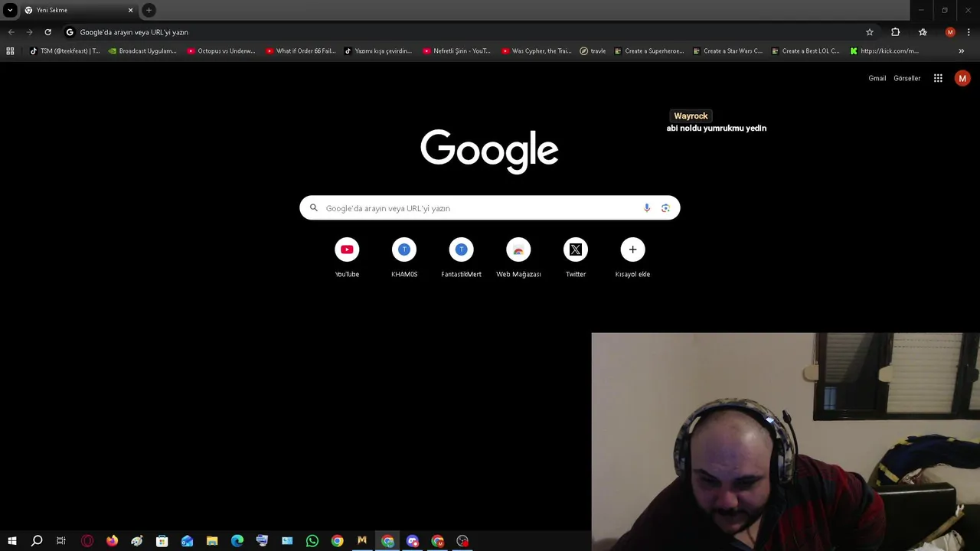The width and height of the screenshot is (980, 551).
Task: Open the Create a Star Wars C... bookmark
Action: point(728,51)
